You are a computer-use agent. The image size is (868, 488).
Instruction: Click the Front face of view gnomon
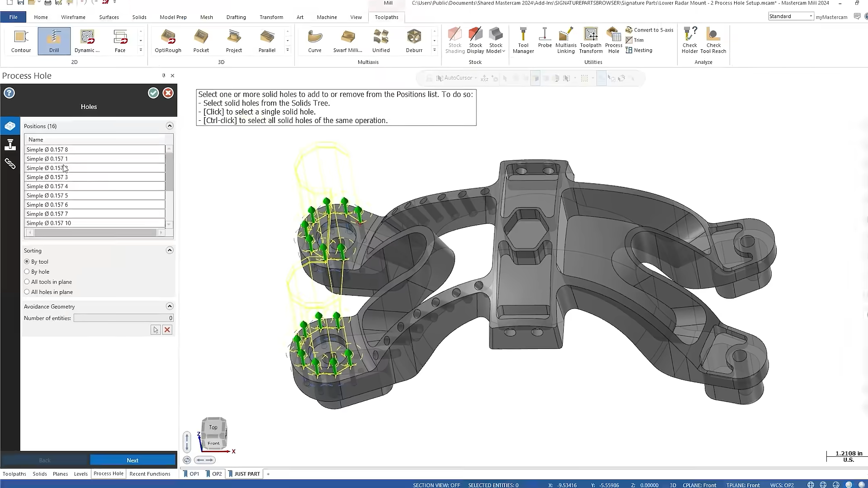(213, 443)
